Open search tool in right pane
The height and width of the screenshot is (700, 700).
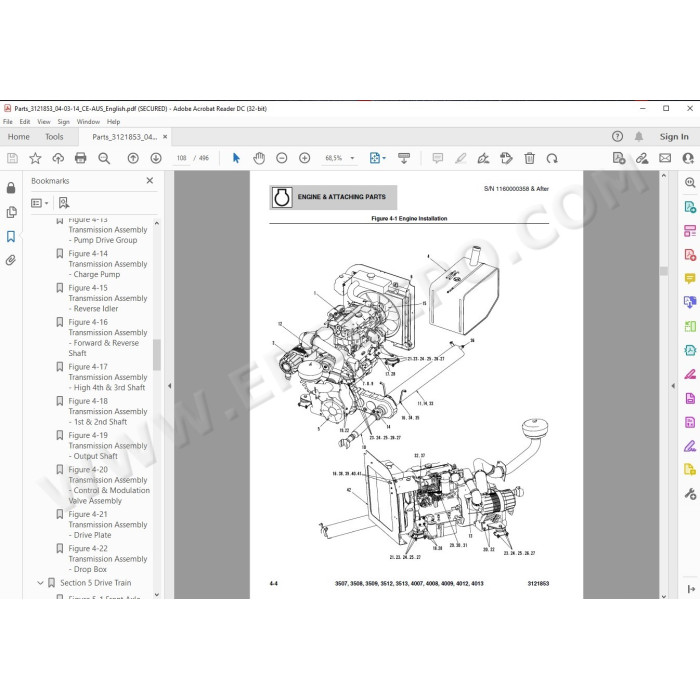[x=690, y=183]
